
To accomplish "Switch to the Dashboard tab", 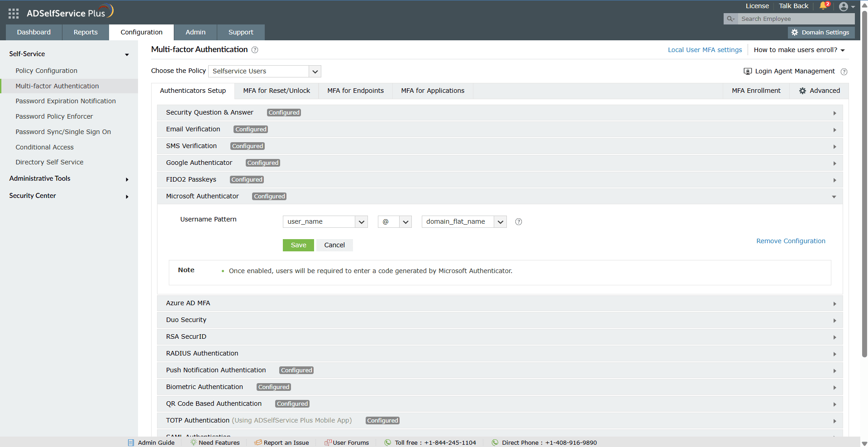I will (34, 32).
